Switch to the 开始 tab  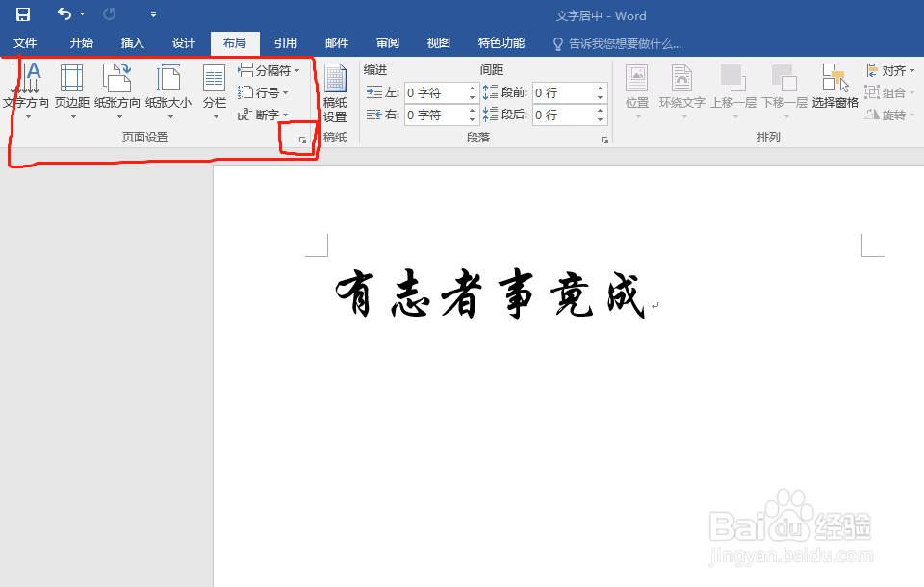pos(81,43)
